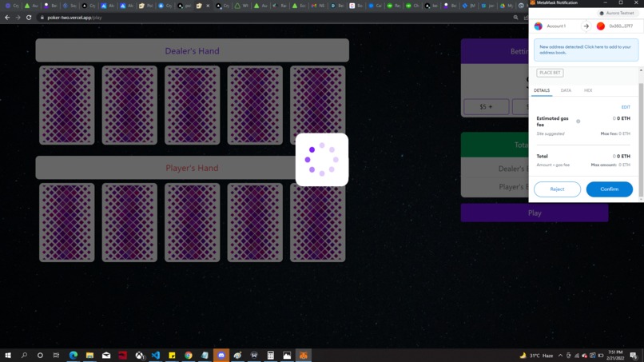
Task: Open Windows taskbar search
Action: [24, 355]
